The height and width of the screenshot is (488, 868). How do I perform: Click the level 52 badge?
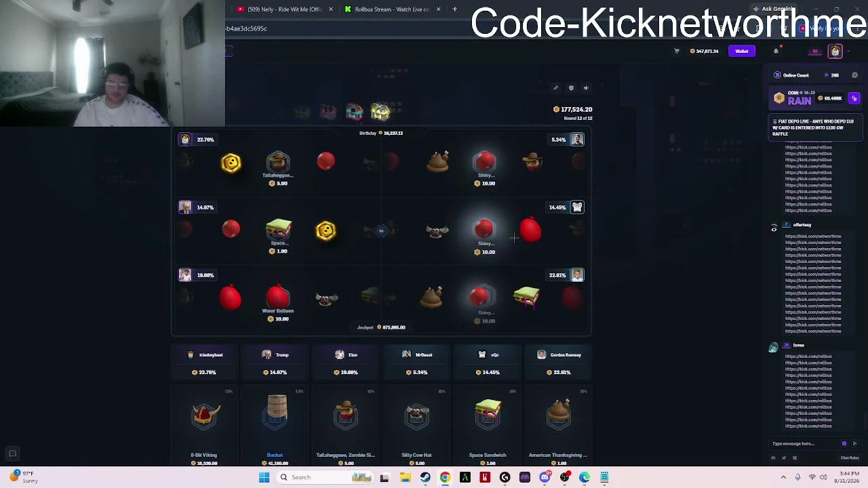point(815,52)
